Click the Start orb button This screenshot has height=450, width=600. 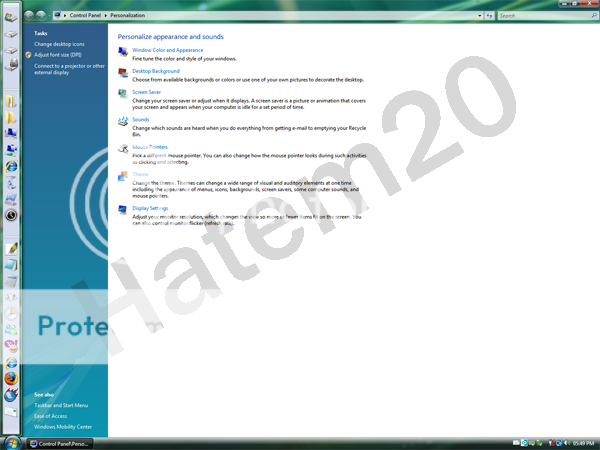point(12,443)
